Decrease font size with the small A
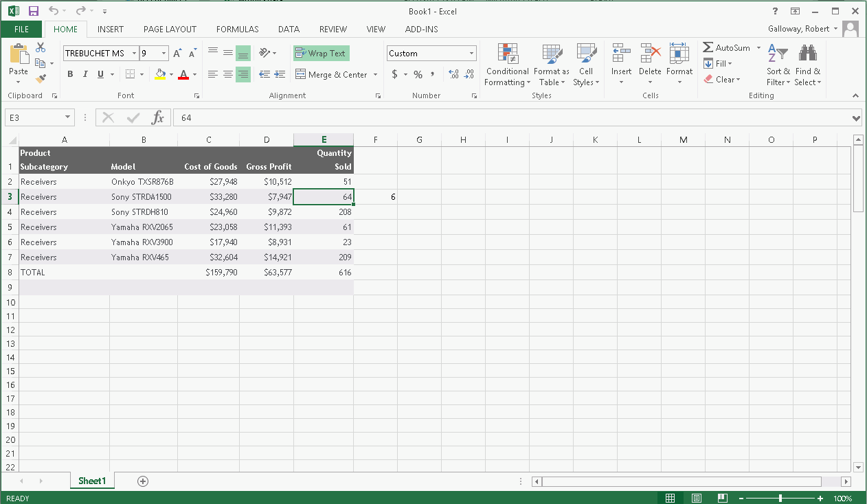867x504 pixels. [193, 53]
